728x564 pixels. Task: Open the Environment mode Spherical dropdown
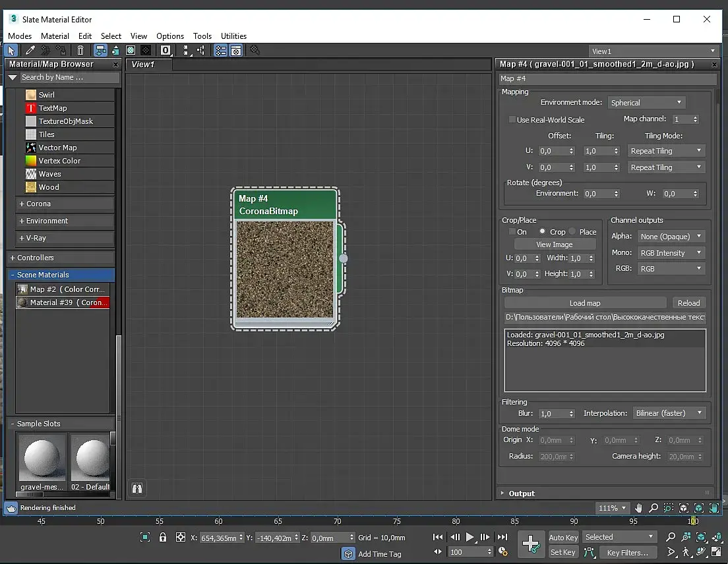(646, 103)
